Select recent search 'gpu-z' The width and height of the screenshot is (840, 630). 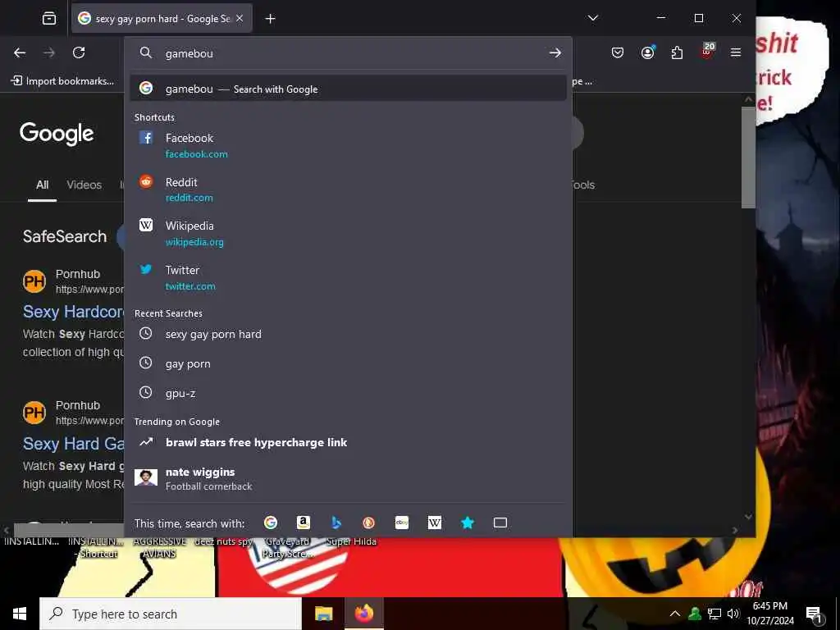pyautogui.click(x=348, y=393)
